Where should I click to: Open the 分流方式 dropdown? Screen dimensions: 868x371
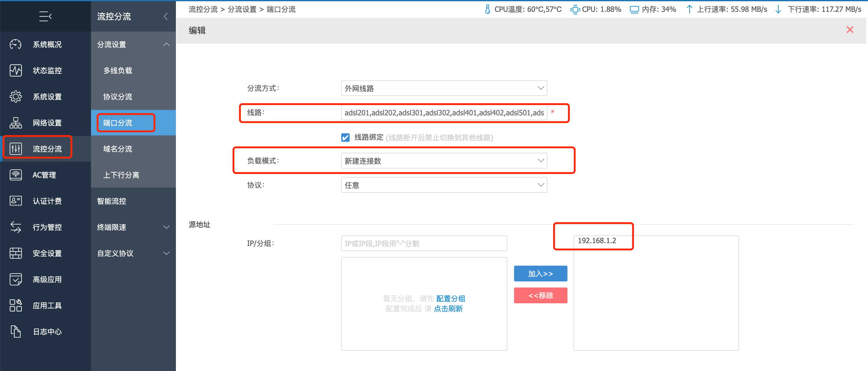tap(443, 88)
